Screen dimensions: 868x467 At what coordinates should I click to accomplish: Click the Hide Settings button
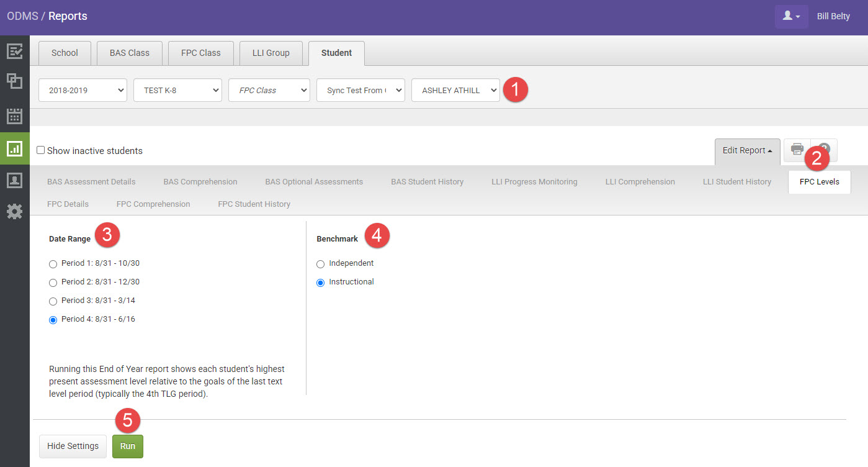point(73,446)
